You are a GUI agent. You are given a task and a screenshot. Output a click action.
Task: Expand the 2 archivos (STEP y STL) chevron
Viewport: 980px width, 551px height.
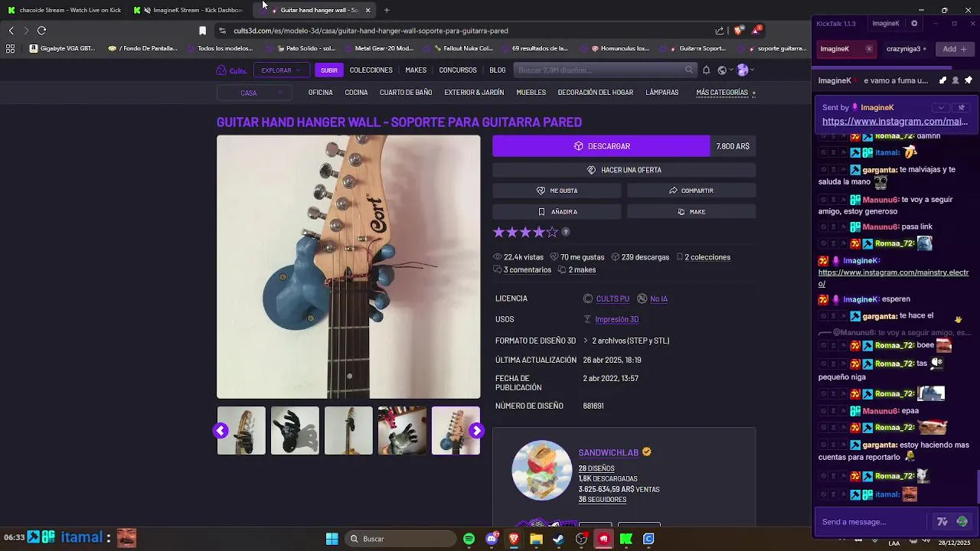click(586, 341)
